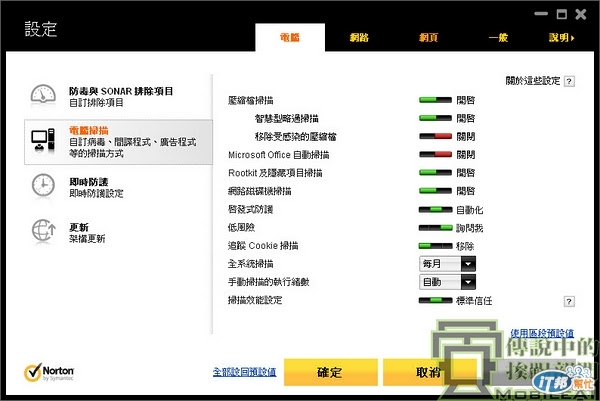The height and width of the screenshot is (401, 600).
Task: Adjust the 低風險 slider set to 詢問我
Action: pyautogui.click(x=435, y=228)
